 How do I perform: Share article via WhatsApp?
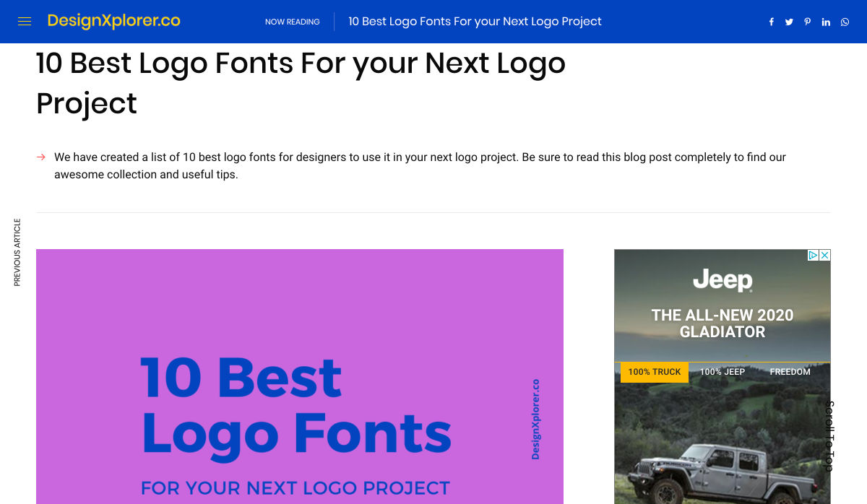(x=845, y=22)
